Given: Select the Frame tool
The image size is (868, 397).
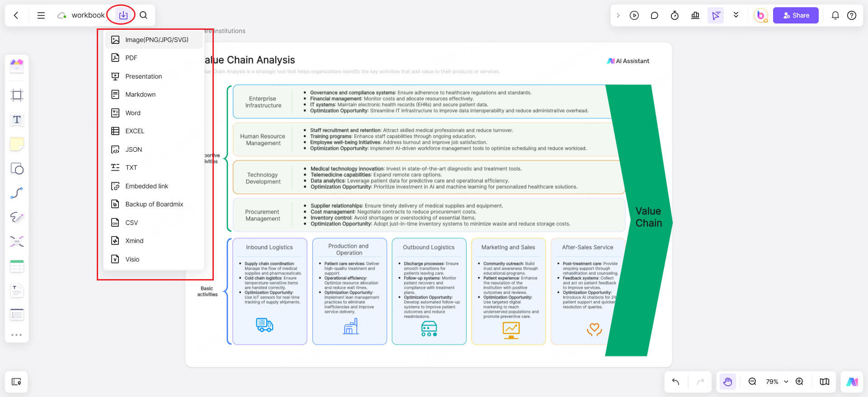Looking at the screenshot, I should tap(17, 95).
